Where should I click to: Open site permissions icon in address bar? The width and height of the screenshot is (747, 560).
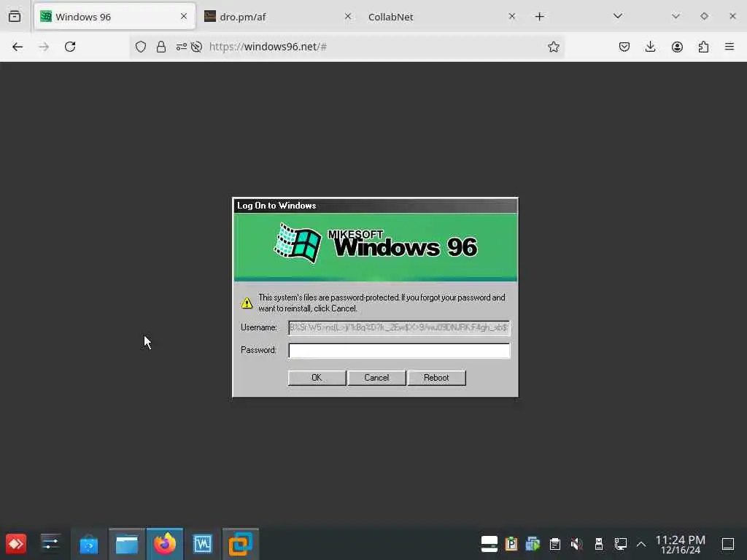point(182,47)
